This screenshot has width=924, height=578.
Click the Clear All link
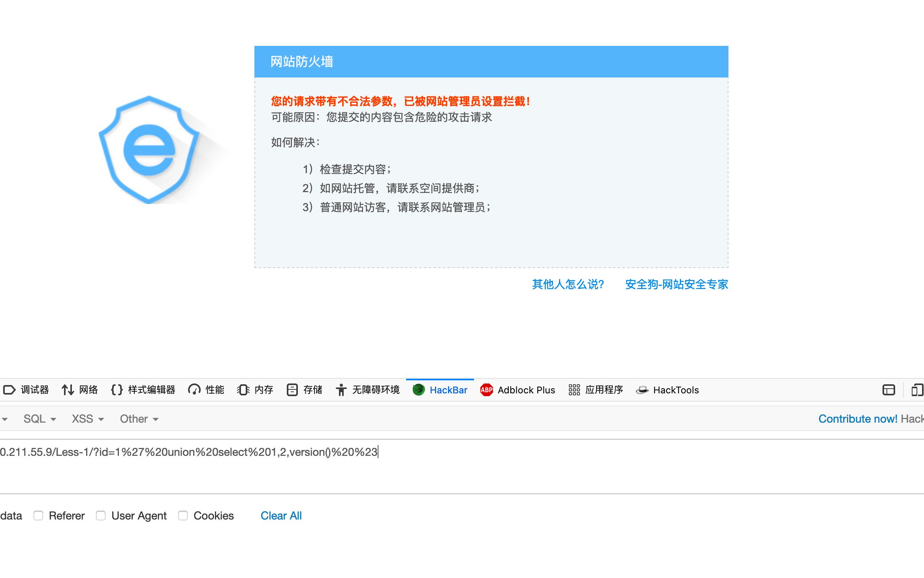[281, 516]
